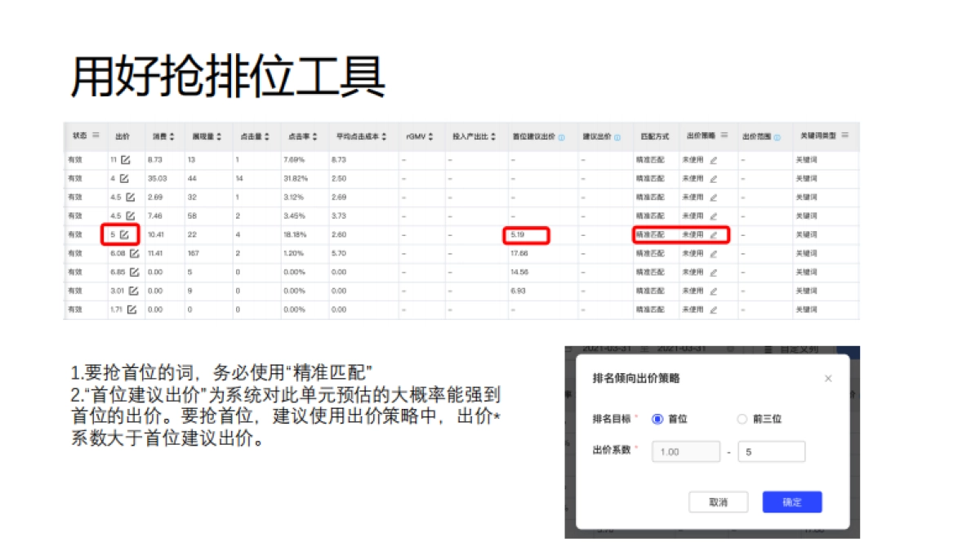Click the bid coefficient field showing 5
980x551 pixels.
click(772, 451)
